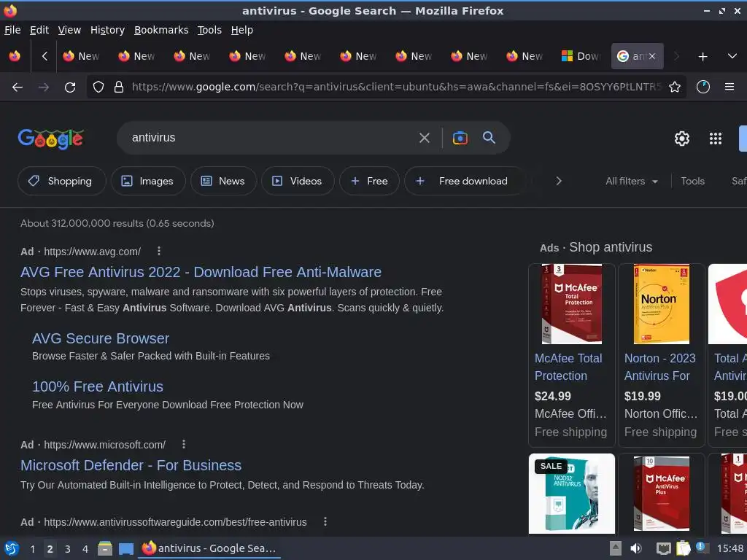Screen dimensions: 747x560
Task: View site security padlock info
Action: [119, 87]
